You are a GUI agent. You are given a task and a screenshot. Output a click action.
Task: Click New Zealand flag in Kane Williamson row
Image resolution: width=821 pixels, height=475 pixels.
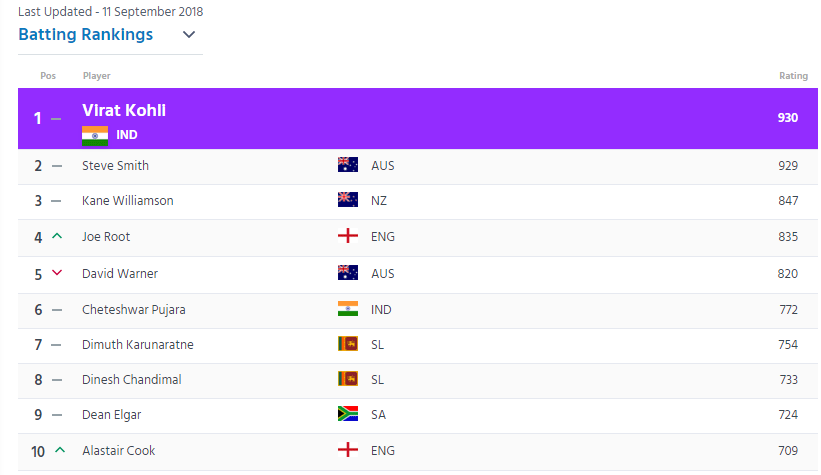(348, 200)
